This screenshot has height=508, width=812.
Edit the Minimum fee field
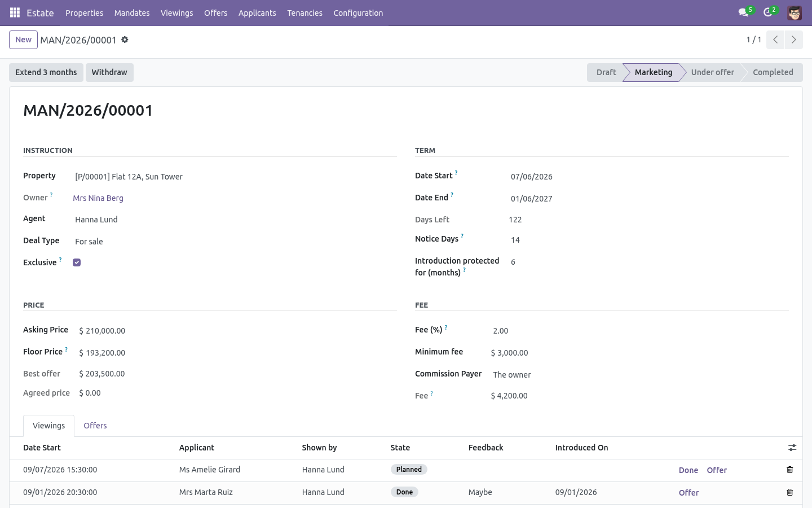point(639,353)
